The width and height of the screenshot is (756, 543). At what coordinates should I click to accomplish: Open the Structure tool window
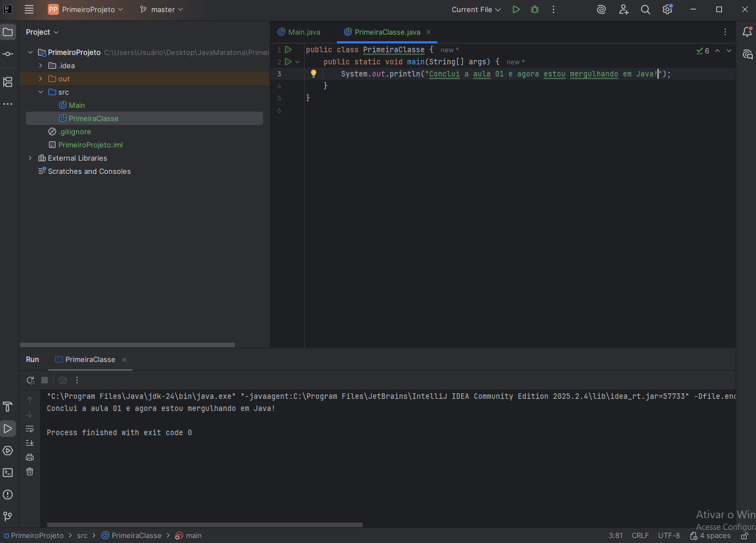coord(8,82)
